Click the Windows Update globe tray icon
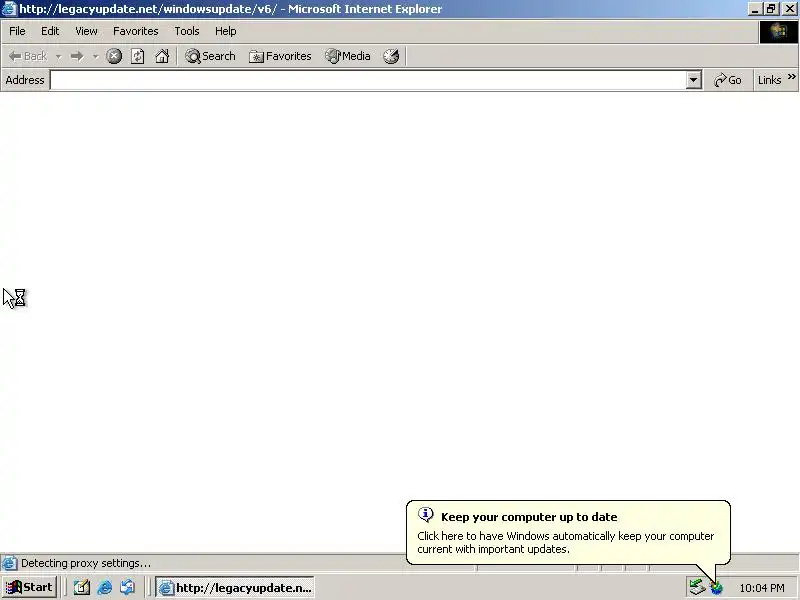This screenshot has height=600, width=800. [x=716, y=588]
